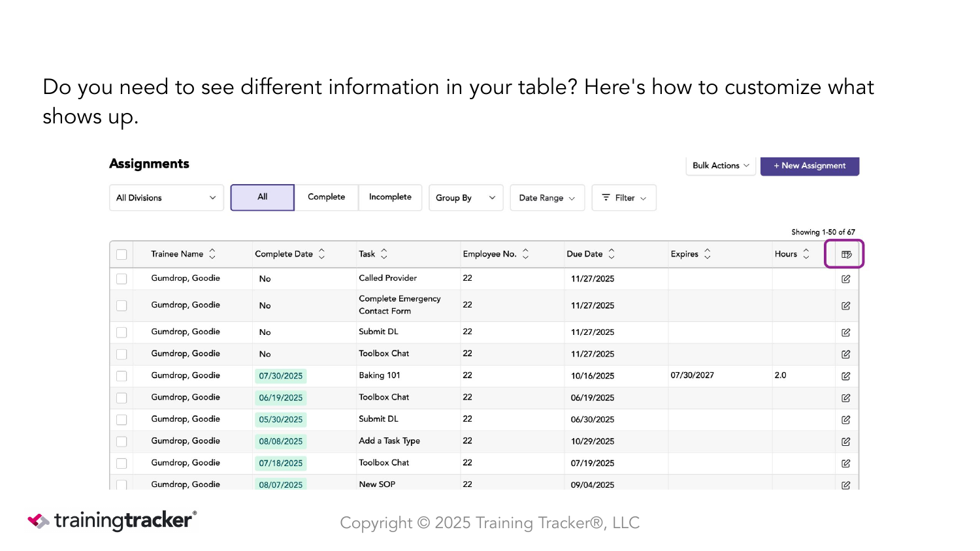This screenshot has width=980, height=551.
Task: Sort by Hours column arrows
Action: (806, 254)
